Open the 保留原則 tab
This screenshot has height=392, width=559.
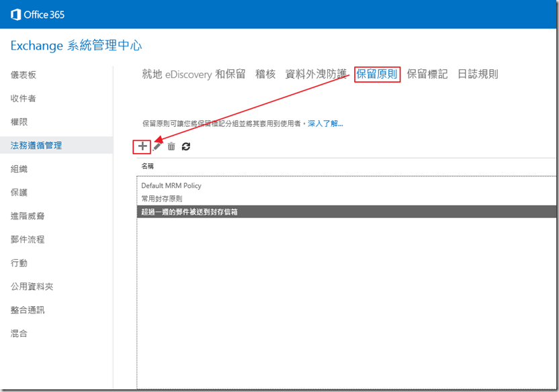coord(377,74)
